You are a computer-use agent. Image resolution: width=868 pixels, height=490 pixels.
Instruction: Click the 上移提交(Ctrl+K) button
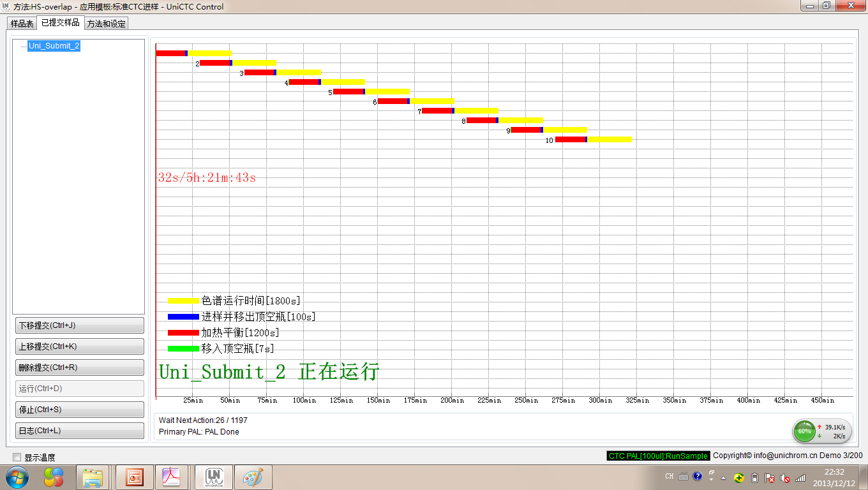[x=80, y=346]
